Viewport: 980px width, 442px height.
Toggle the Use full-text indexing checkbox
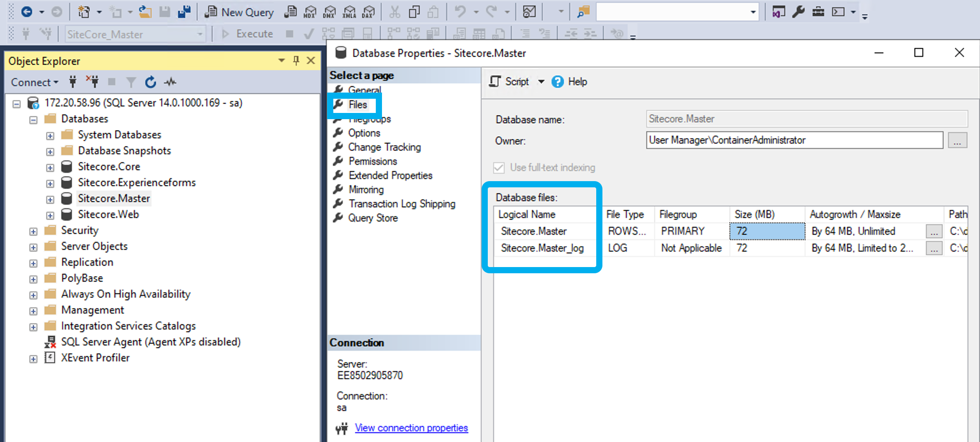click(499, 167)
